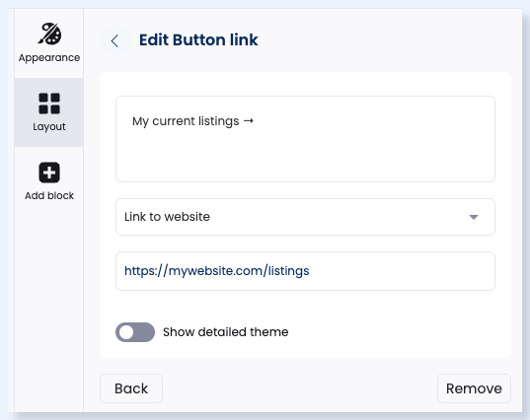Click the 'Show detailed theme' label text

pyautogui.click(x=226, y=332)
